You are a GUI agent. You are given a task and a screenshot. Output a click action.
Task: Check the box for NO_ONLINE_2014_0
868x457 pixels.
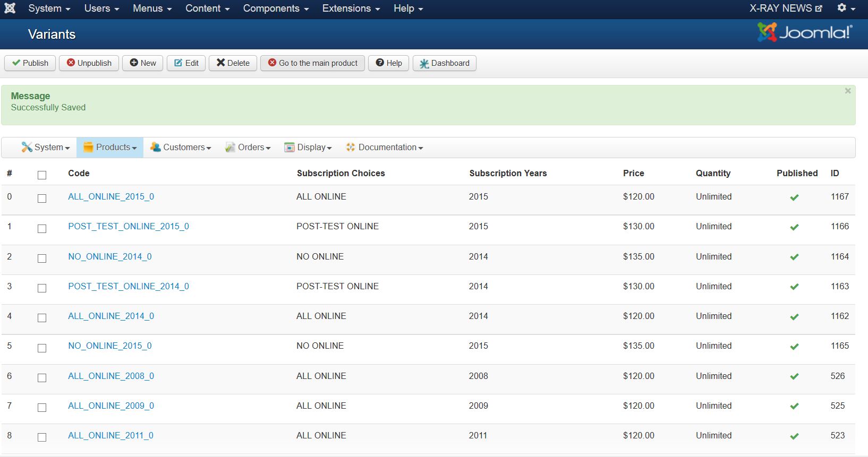pyautogui.click(x=42, y=258)
